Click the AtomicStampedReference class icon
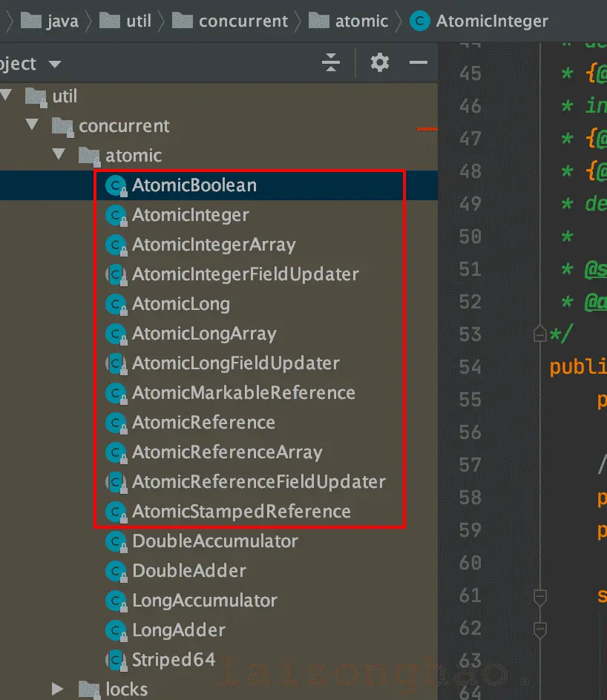Viewport: 607px width, 700px height. point(116,512)
